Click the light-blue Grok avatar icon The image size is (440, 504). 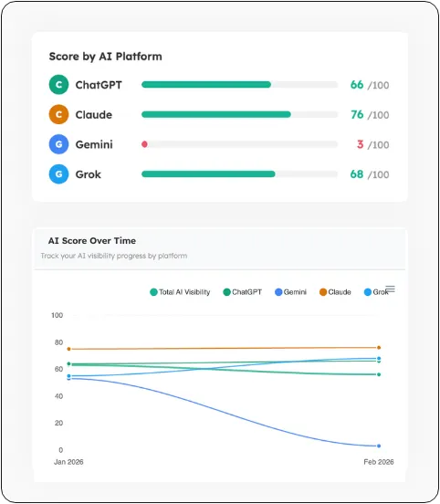tap(58, 173)
